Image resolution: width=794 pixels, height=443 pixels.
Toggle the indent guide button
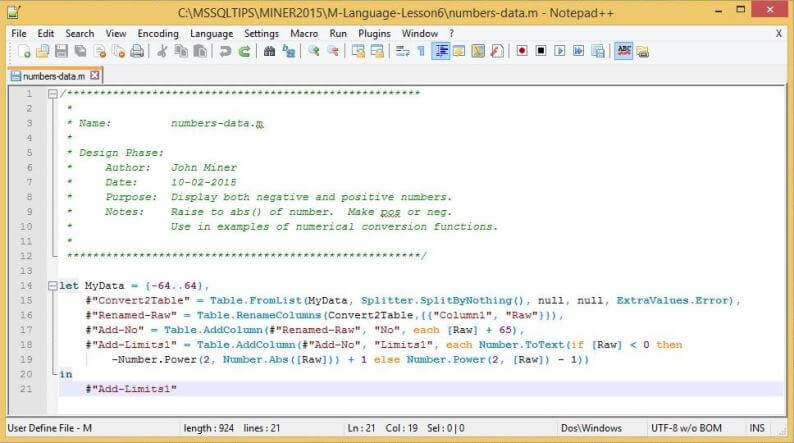click(441, 51)
